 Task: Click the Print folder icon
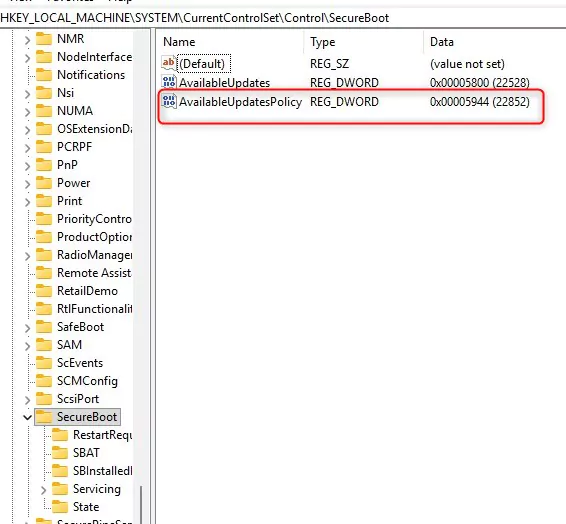coord(44,201)
